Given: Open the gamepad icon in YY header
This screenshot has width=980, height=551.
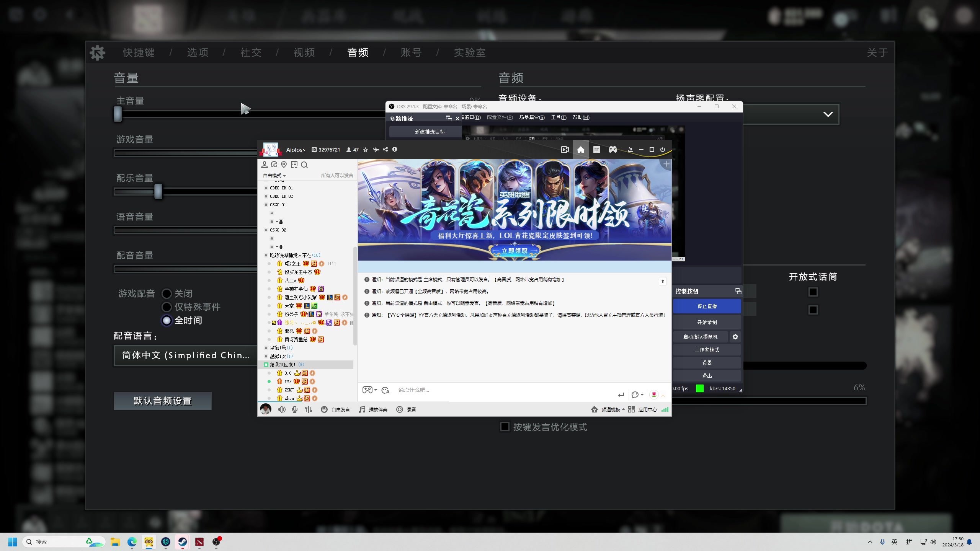Looking at the screenshot, I should tap(612, 150).
